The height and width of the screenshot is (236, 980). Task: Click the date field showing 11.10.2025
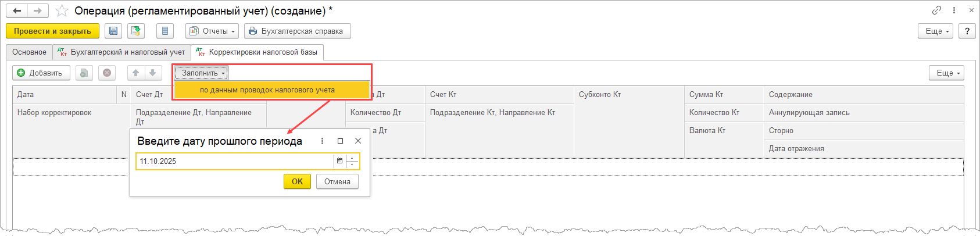click(233, 161)
